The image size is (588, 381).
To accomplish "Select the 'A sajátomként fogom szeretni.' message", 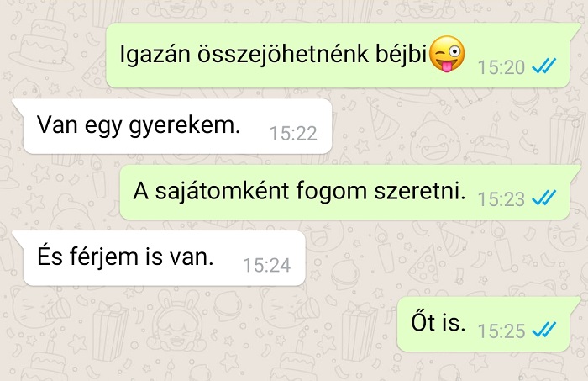I will (345, 193).
